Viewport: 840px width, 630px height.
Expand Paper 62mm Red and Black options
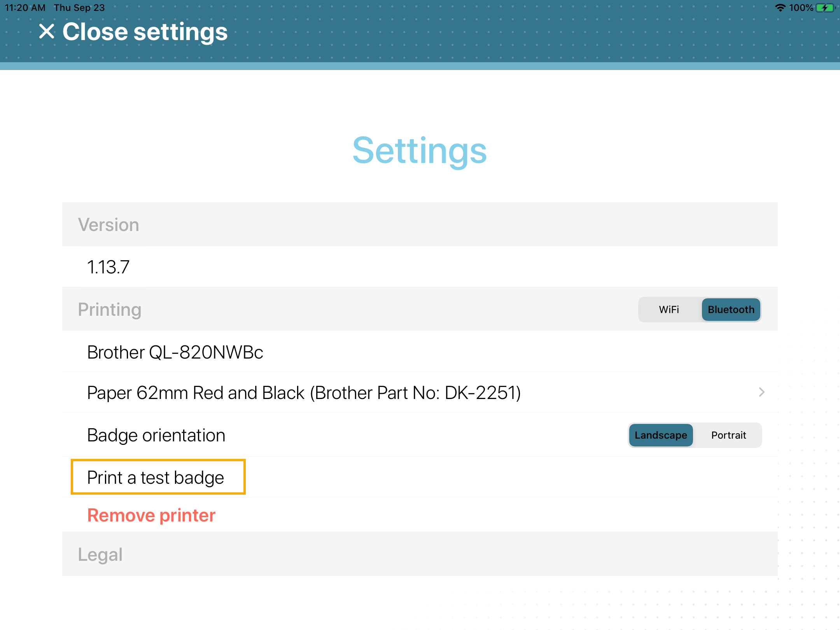pos(762,392)
